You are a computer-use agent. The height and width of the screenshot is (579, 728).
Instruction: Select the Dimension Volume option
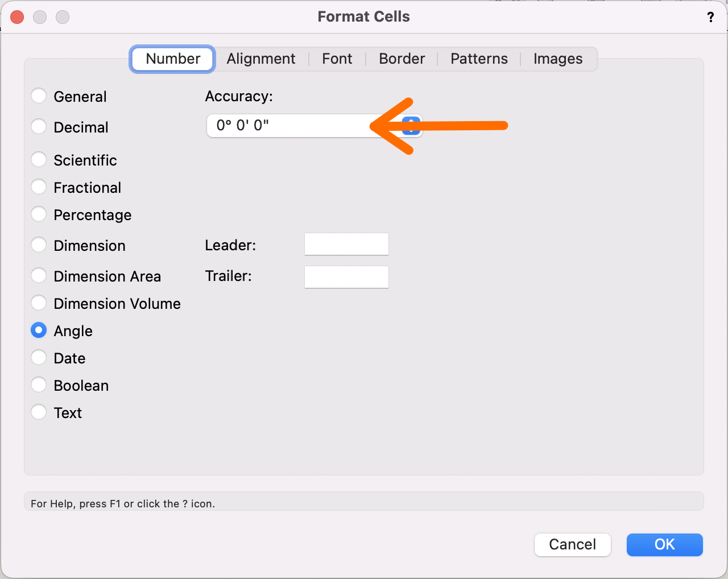tap(39, 303)
